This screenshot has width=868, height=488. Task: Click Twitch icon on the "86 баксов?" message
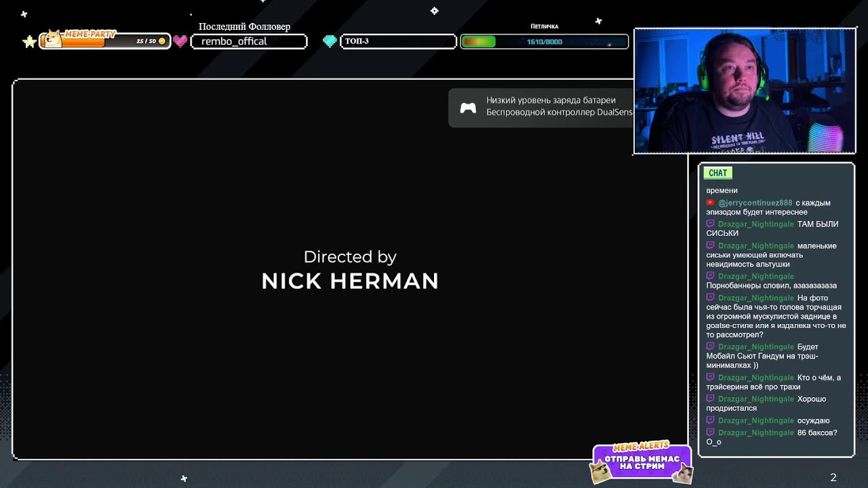(710, 432)
